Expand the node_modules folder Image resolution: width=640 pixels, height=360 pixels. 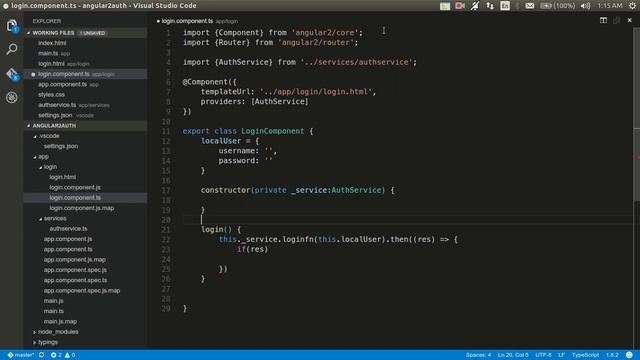coord(58,332)
